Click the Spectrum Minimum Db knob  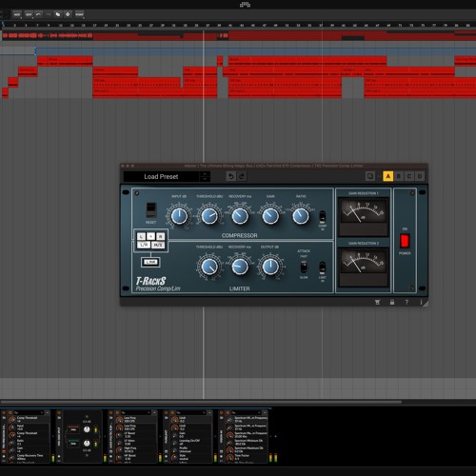pos(230,443)
